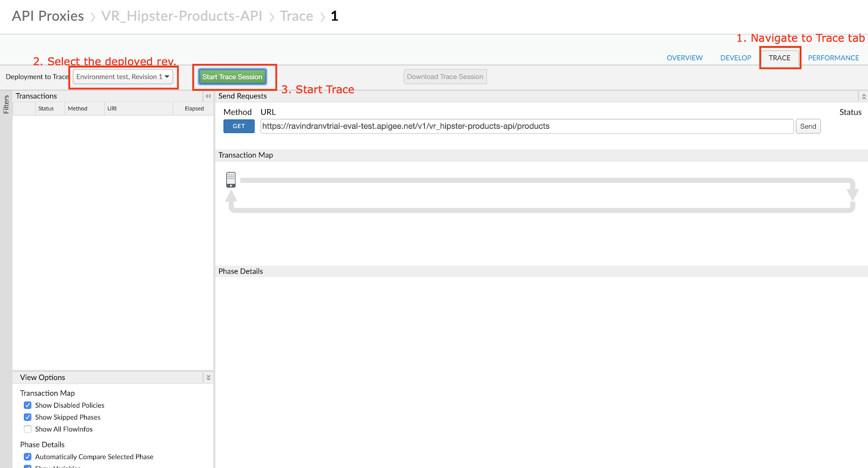Collapse the View Options section
This screenshot has height=468, width=868.
pyautogui.click(x=208, y=377)
